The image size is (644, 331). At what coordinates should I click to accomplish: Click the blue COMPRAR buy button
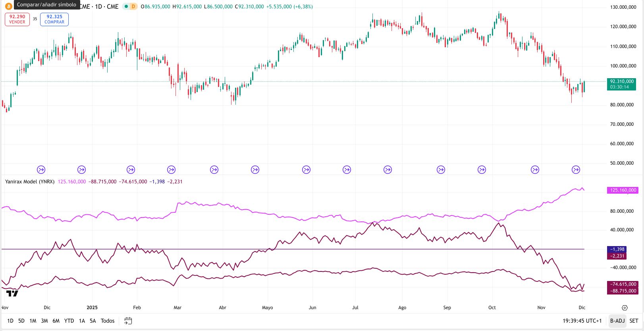pyautogui.click(x=54, y=19)
